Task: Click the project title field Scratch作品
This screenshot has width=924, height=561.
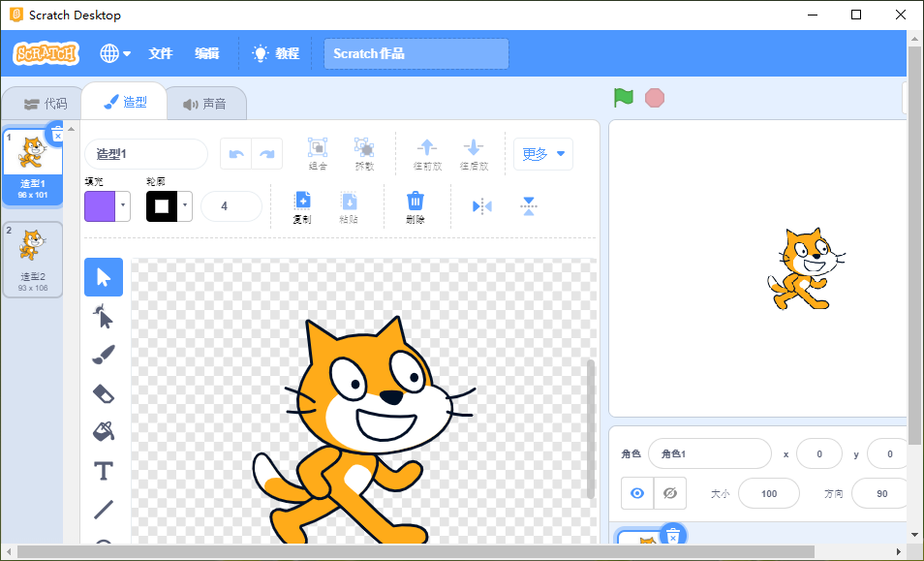Action: click(x=416, y=53)
